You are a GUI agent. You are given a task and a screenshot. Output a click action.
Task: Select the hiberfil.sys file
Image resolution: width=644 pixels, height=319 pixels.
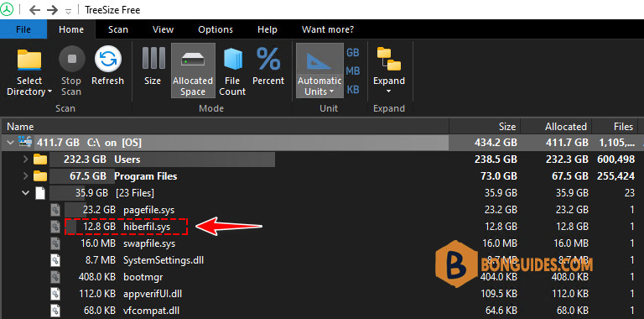[147, 227]
